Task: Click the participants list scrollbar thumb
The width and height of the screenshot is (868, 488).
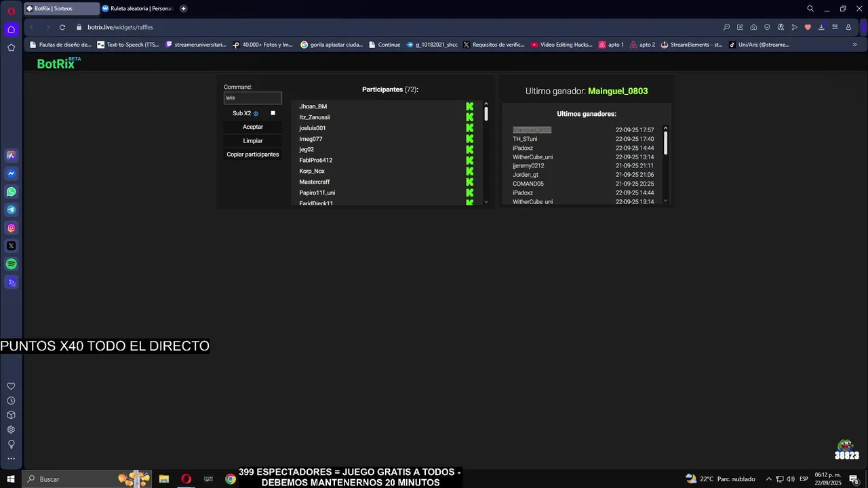Action: [486, 114]
